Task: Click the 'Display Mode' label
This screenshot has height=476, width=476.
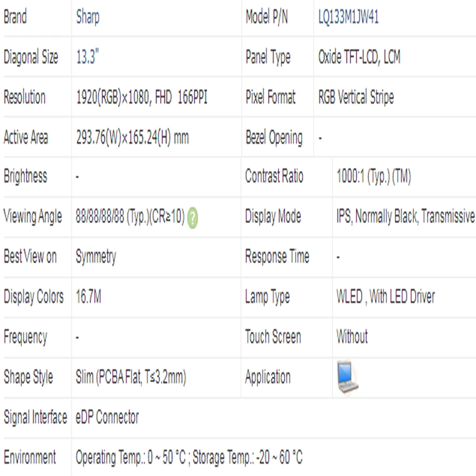Action: [x=273, y=217]
